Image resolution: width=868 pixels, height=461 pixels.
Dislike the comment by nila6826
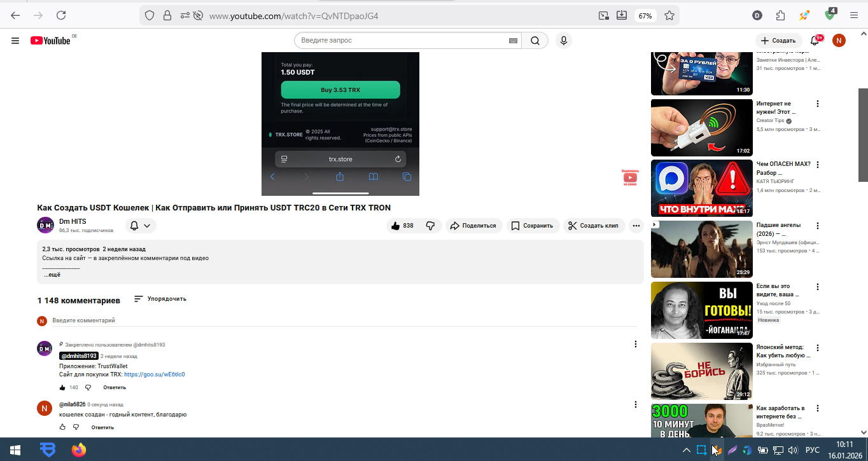[x=76, y=427]
